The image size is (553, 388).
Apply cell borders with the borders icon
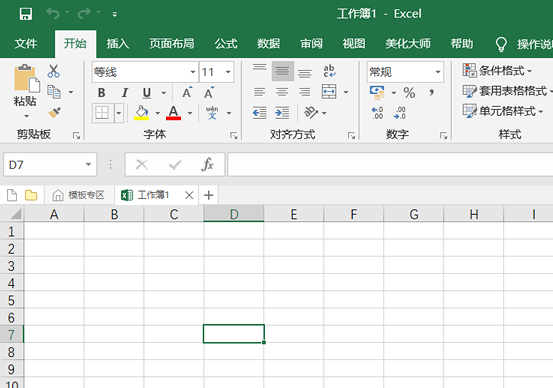tap(102, 113)
